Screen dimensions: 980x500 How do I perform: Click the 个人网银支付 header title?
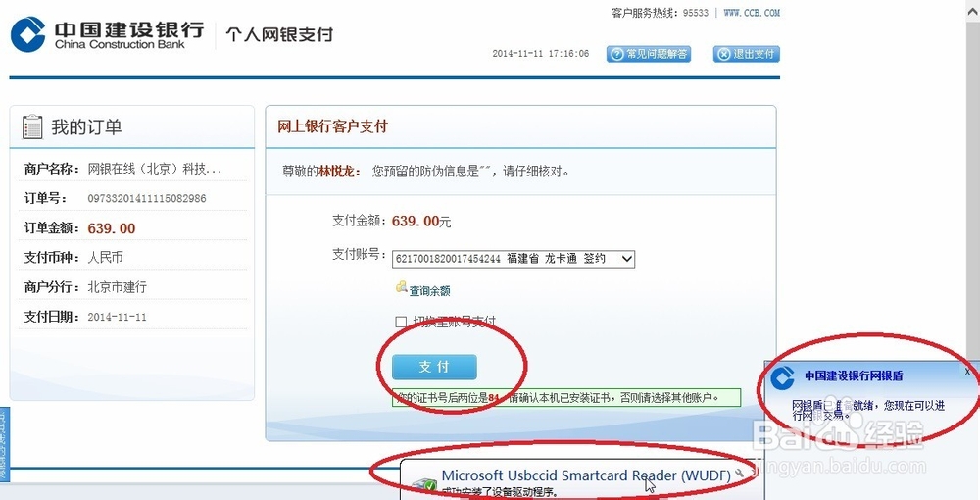coord(279,34)
